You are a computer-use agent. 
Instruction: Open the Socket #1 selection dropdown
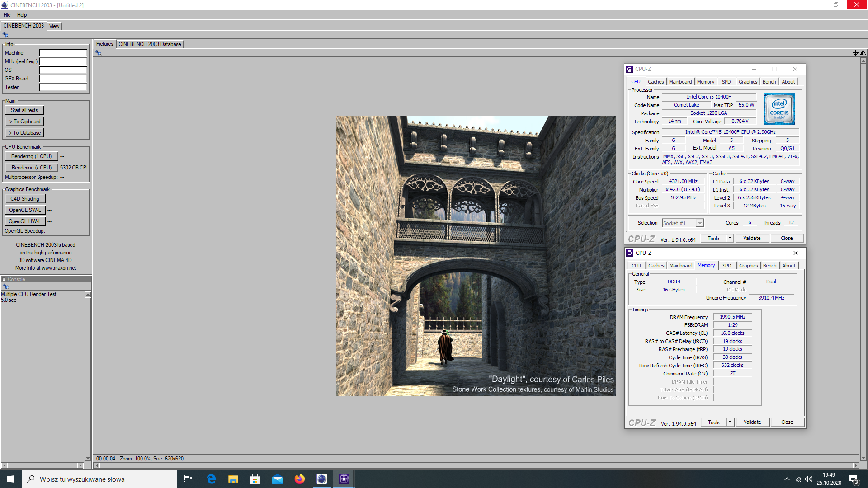click(683, 223)
